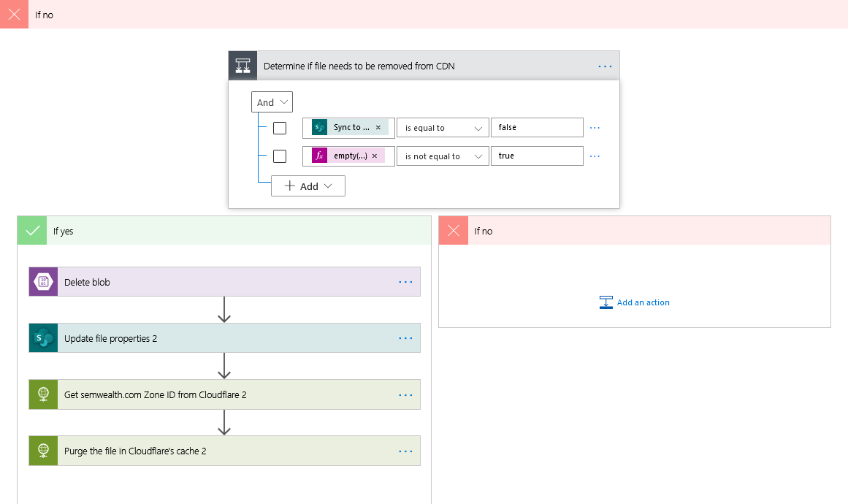Image resolution: width=848 pixels, height=504 pixels.
Task: Open the Add condition row dropdown
Action: [308, 186]
